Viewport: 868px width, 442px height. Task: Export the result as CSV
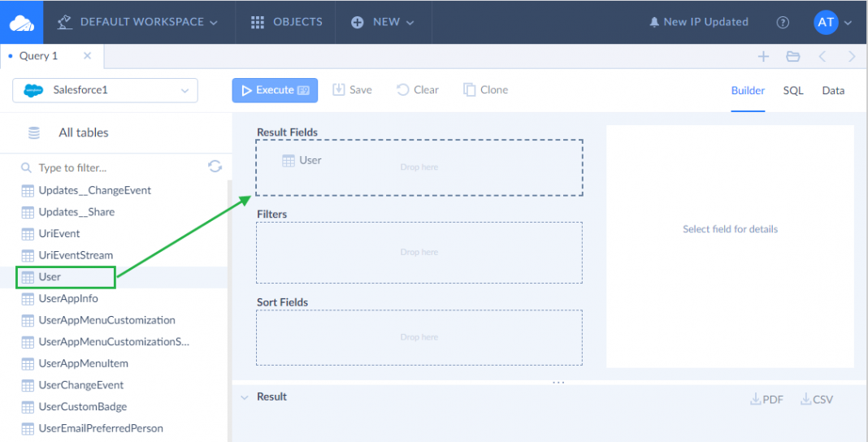point(817,399)
